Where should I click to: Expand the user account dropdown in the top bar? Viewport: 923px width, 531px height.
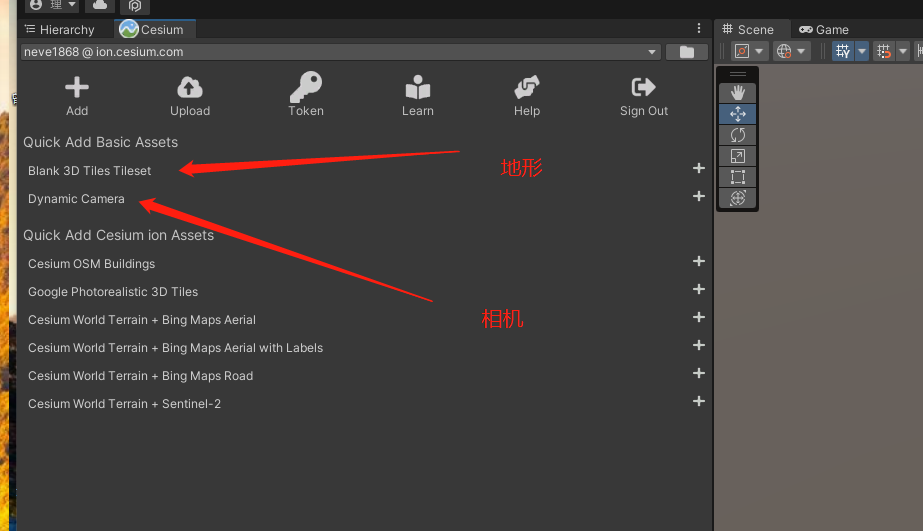tap(72, 5)
